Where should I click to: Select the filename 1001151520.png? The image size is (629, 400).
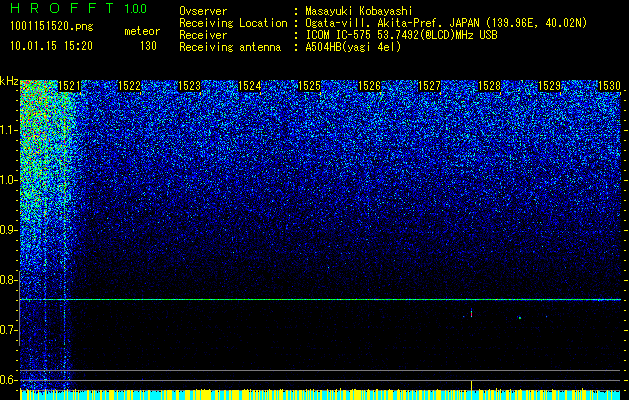[52, 26]
